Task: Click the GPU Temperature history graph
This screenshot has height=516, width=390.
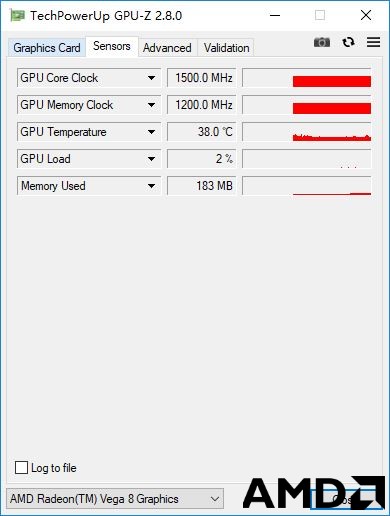Action: (x=307, y=132)
